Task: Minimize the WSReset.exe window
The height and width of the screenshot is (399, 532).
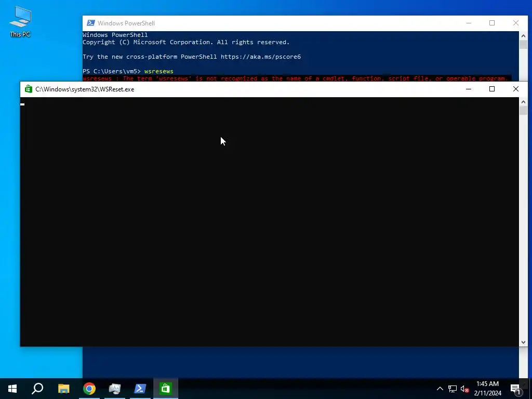Action: click(469, 89)
